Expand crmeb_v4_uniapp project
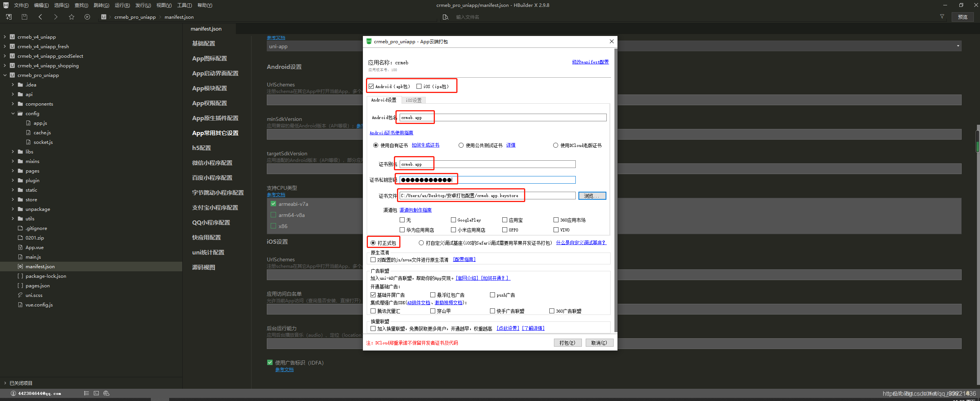Image resolution: width=980 pixels, height=401 pixels. click(5, 37)
